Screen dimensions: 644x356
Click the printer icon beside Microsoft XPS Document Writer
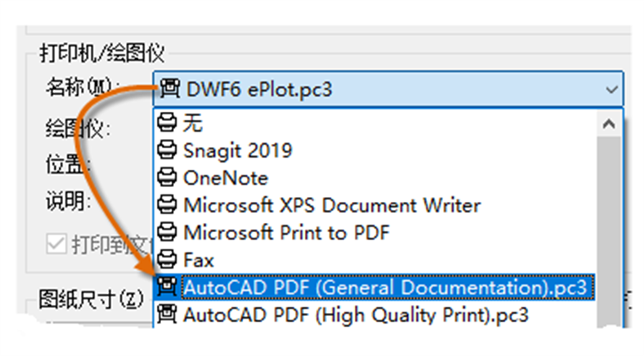click(167, 205)
